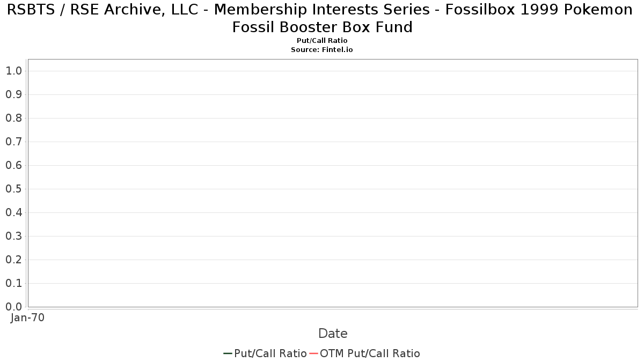Click the 0.8 y-axis label
644x362 pixels.
pos(13,118)
